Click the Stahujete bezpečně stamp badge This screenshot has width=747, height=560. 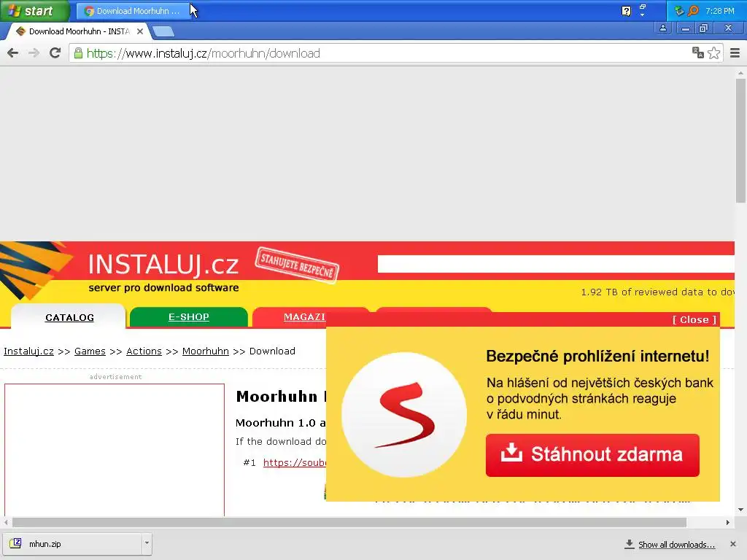(x=297, y=265)
